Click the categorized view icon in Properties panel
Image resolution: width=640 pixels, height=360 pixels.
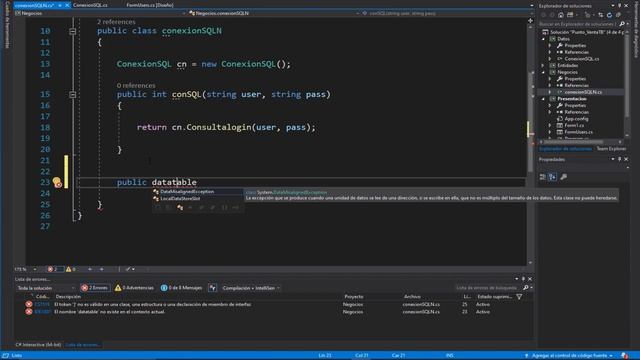pyautogui.click(x=542, y=177)
